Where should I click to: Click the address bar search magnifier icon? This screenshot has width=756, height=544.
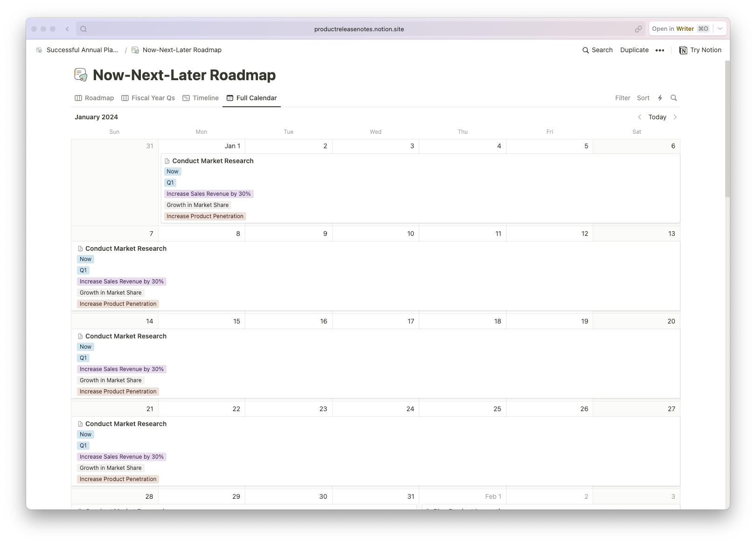point(83,29)
